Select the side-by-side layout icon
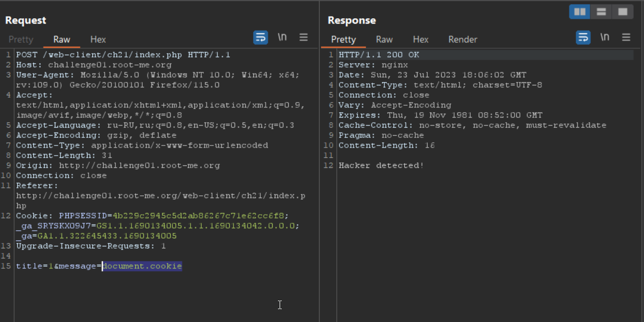 tap(580, 12)
